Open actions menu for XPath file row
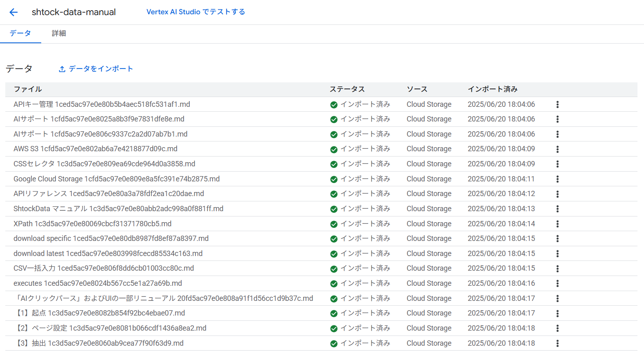This screenshot has height=351, width=644. (x=557, y=224)
